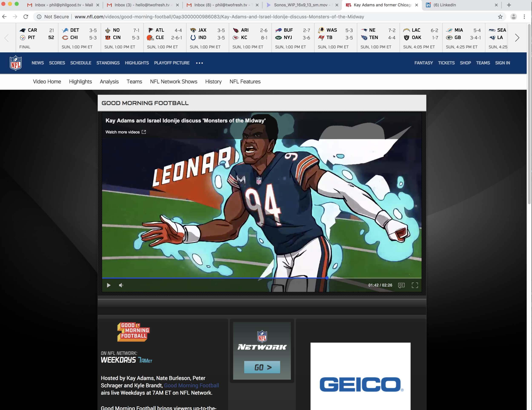Viewport: 532px width, 410px height.
Task: Click the page vertical scrollbar
Action: tap(529, 115)
